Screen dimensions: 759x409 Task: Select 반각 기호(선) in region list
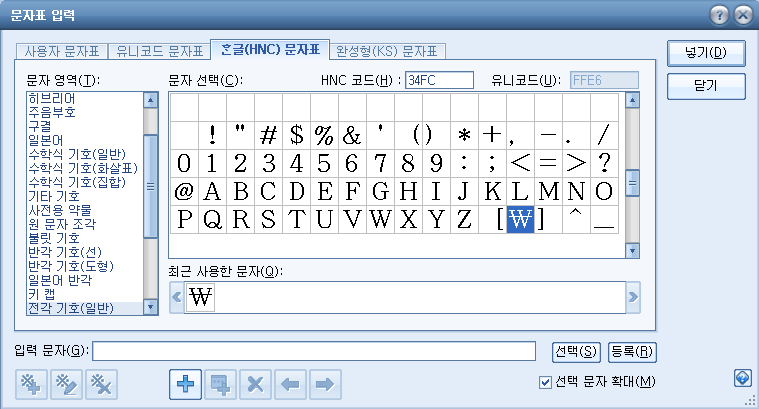(x=85, y=253)
